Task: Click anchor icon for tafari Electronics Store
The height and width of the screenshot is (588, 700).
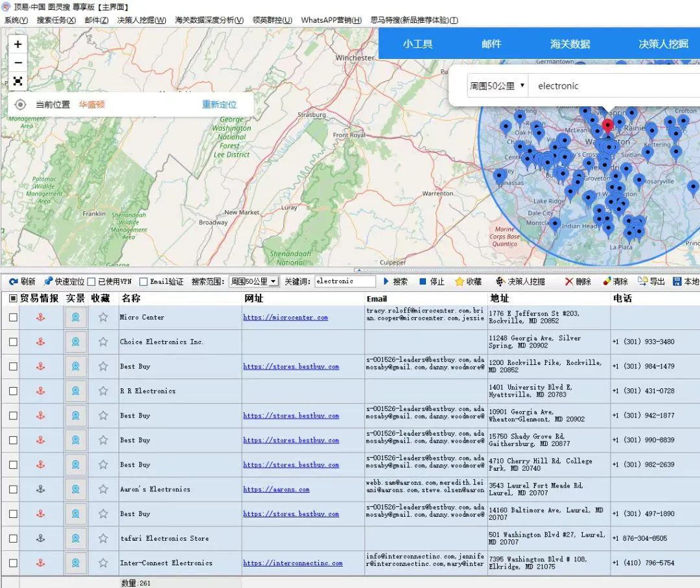Action: 41,538
